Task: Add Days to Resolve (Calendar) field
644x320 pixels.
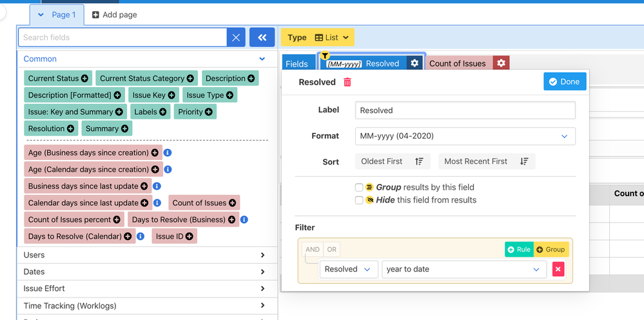Action: (x=128, y=236)
